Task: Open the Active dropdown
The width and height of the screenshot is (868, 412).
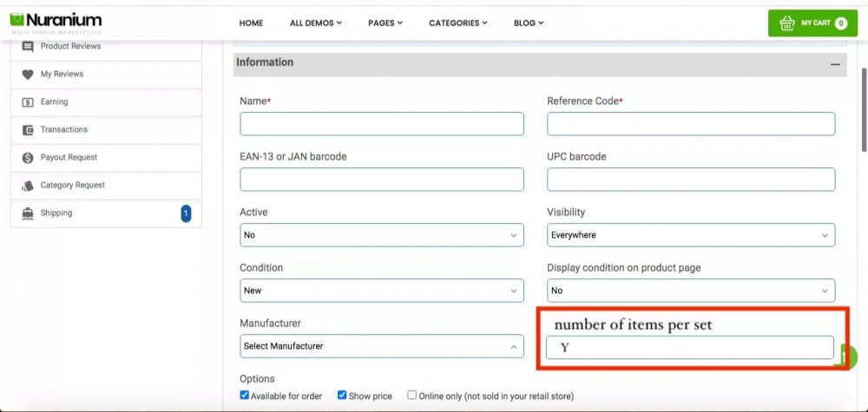Action: click(382, 235)
